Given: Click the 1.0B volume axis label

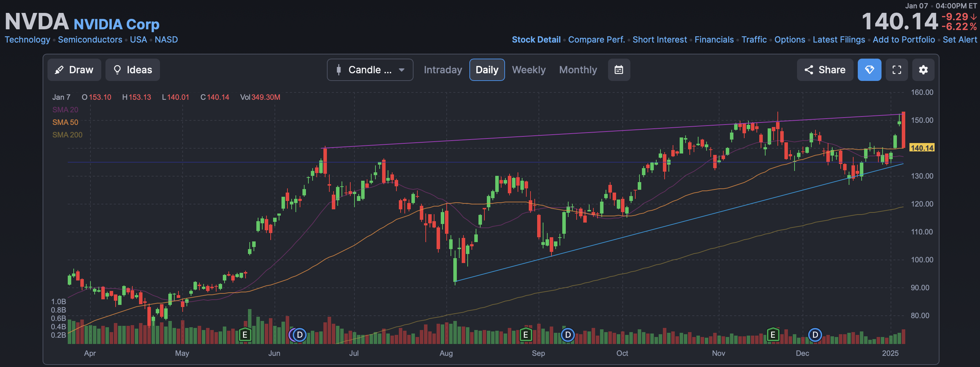Looking at the screenshot, I should coord(59,302).
